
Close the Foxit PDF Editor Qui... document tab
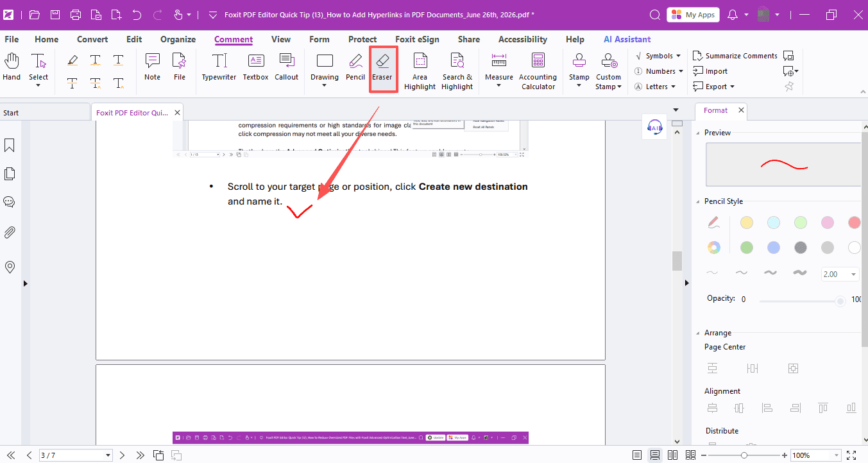[x=178, y=113]
